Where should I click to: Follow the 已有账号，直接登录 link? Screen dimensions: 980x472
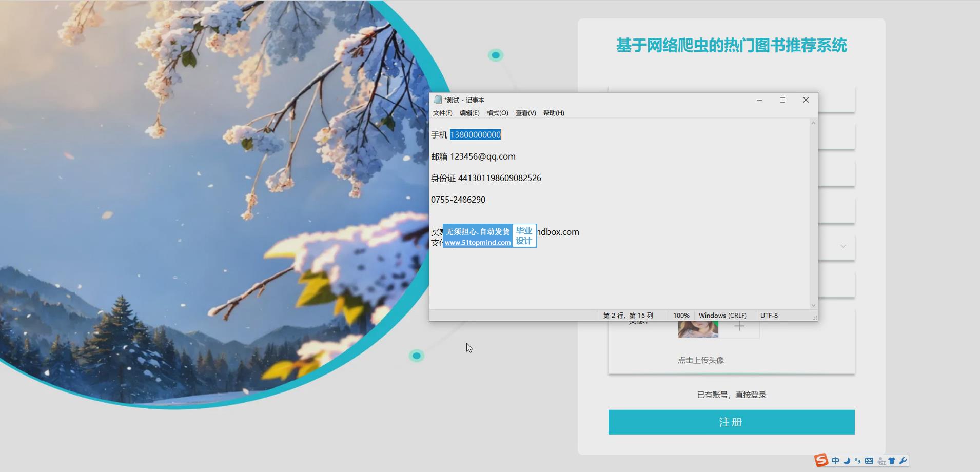pyautogui.click(x=731, y=395)
